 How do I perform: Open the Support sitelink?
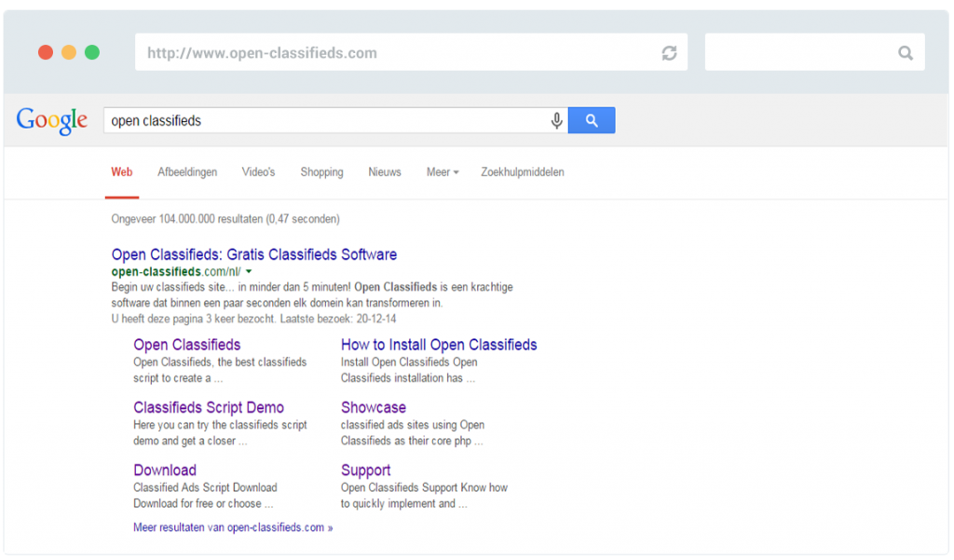365,470
